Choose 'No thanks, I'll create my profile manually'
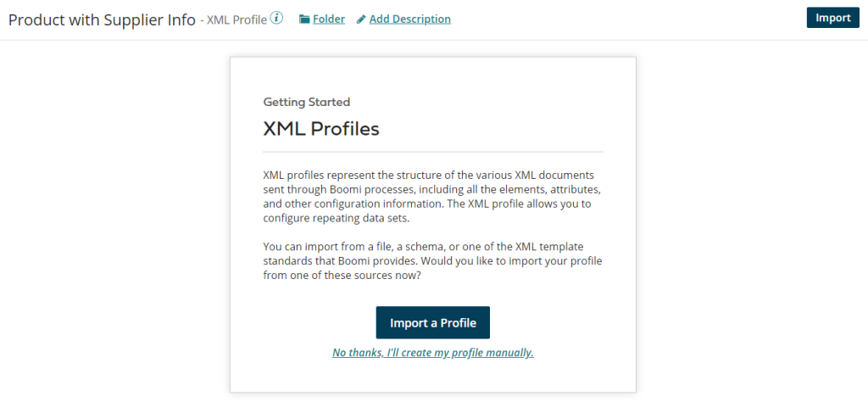Viewport: 868px width, 413px height. click(433, 353)
